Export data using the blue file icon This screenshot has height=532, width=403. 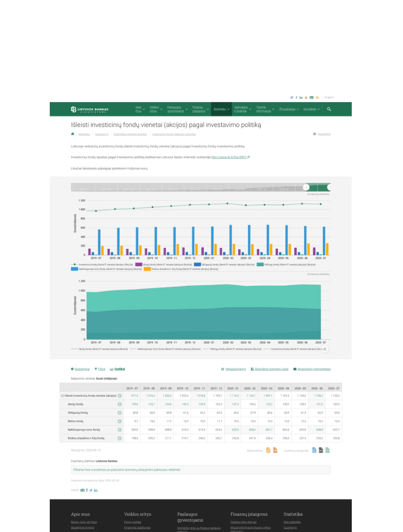point(314,450)
